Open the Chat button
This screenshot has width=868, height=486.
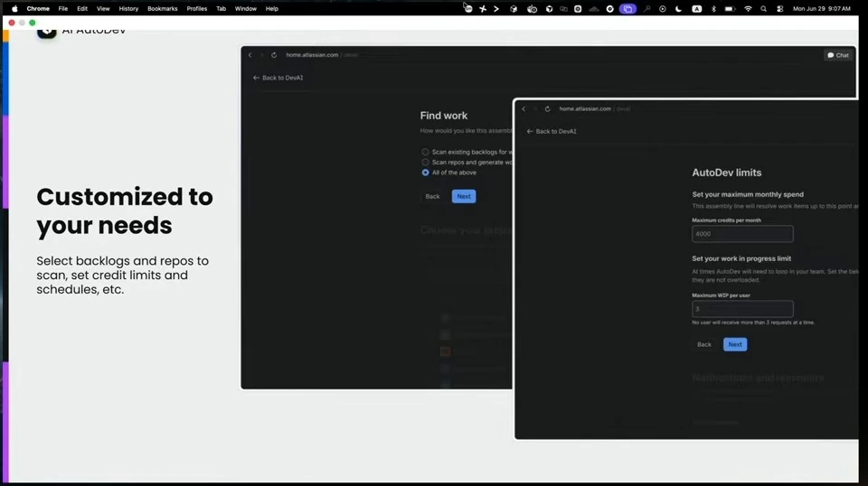(838, 55)
